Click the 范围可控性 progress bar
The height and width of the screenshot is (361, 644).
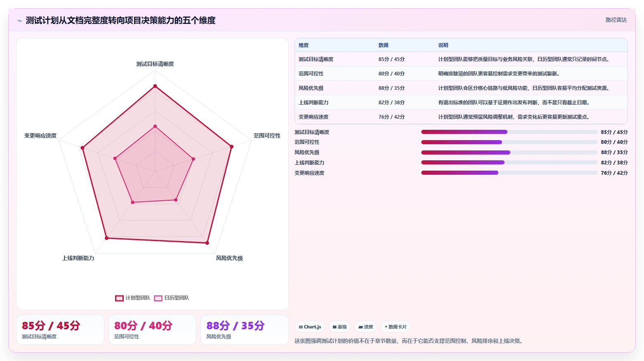[509, 142]
